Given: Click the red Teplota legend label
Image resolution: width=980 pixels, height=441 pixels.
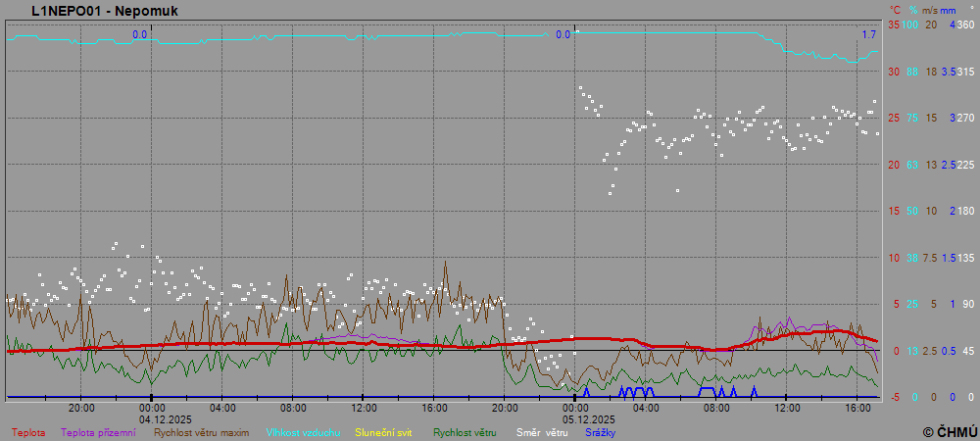Looking at the screenshot, I should pyautogui.click(x=27, y=432).
